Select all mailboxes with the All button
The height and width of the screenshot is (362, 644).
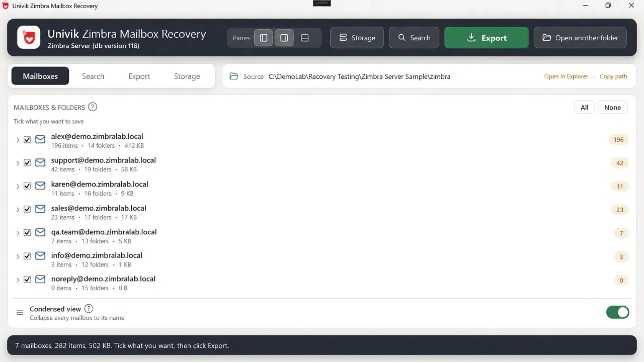584,107
